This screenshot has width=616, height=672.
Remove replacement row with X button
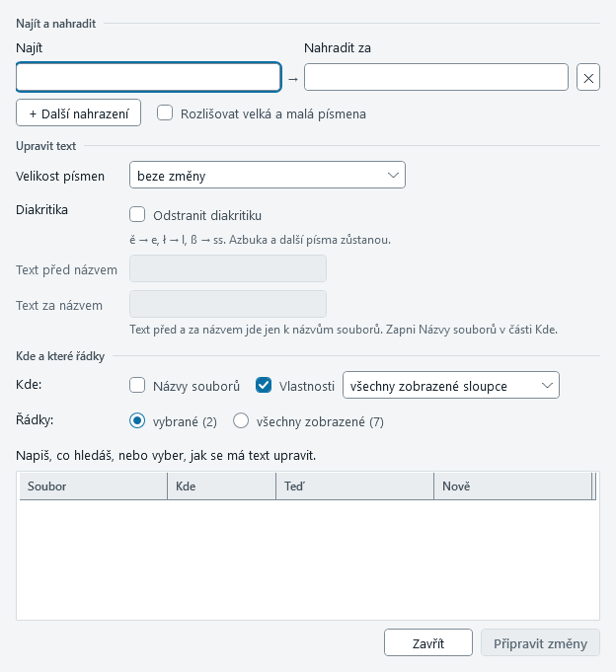[x=588, y=77]
